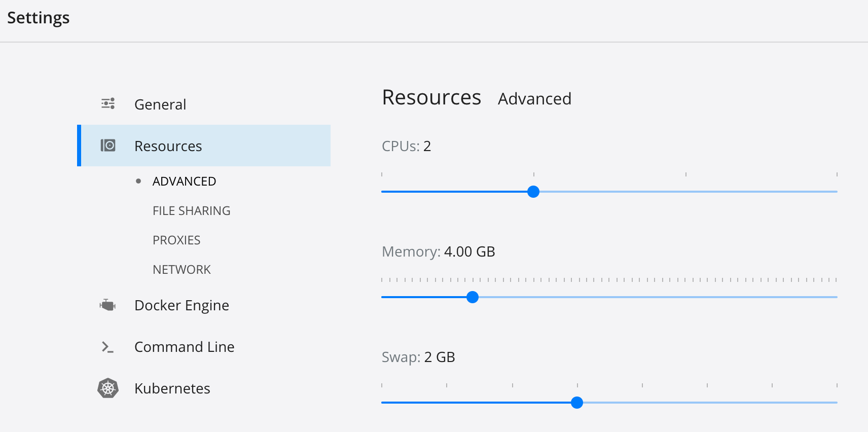Image resolution: width=868 pixels, height=432 pixels.
Task: Open the PROXIES subsection
Action: point(176,240)
